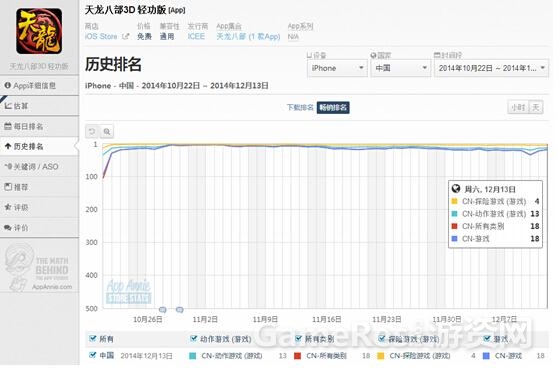Screen dimensions: 558x368
Task: Select the 畅销排名 tab
Action: (x=333, y=107)
